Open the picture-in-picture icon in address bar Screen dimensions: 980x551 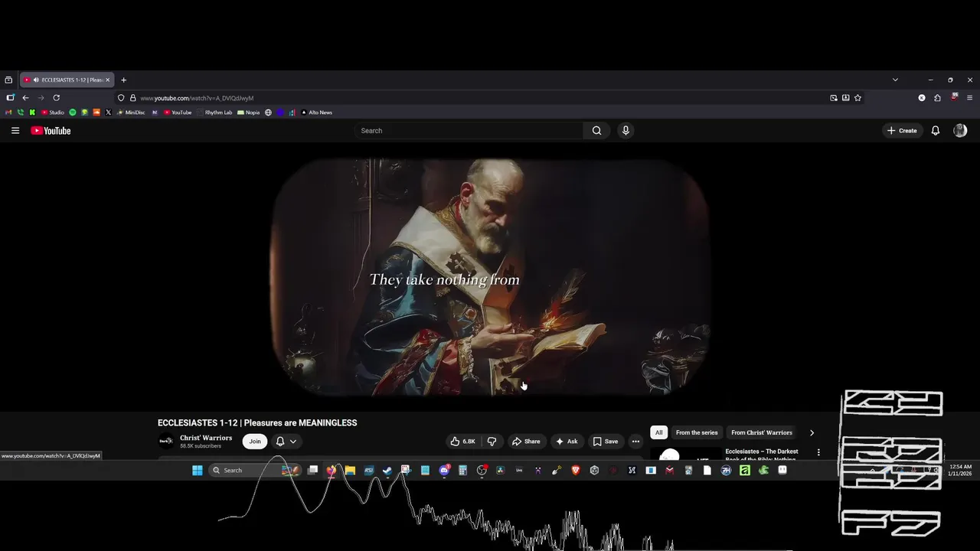coord(834,98)
